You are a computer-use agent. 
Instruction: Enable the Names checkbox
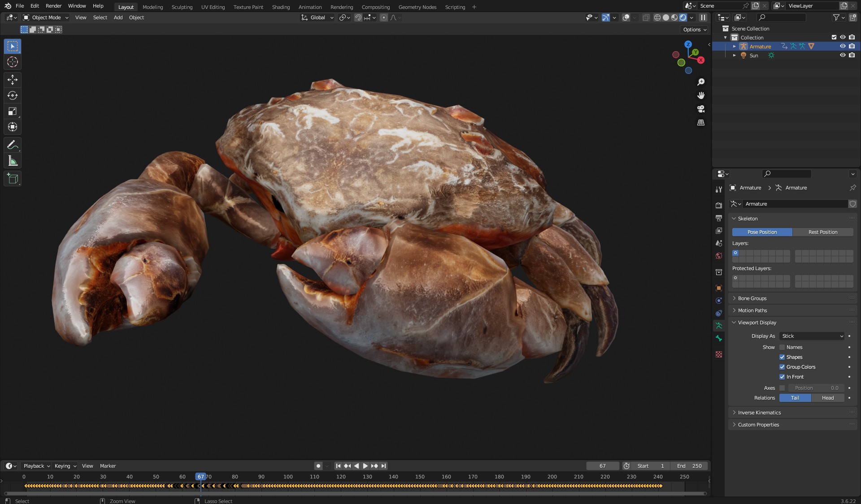point(782,347)
